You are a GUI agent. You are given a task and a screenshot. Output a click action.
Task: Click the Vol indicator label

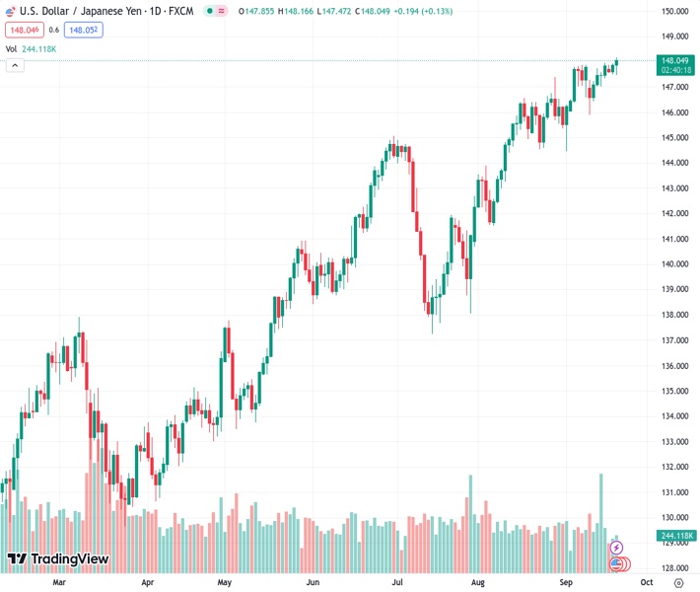pos(11,48)
